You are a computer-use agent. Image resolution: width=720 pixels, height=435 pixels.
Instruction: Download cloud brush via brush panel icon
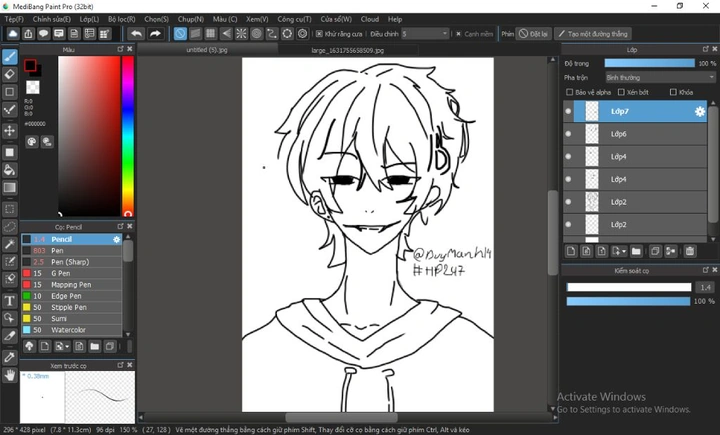pos(29,346)
